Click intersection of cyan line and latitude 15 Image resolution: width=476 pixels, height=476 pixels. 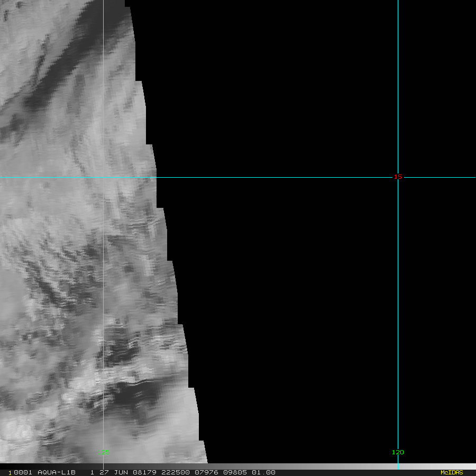click(398, 177)
